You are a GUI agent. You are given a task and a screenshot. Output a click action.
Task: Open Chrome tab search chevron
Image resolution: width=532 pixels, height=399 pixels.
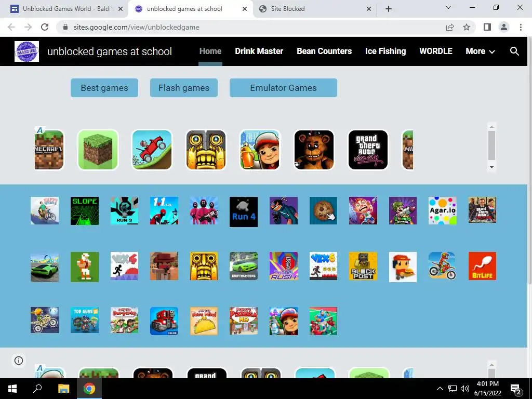[448, 8]
